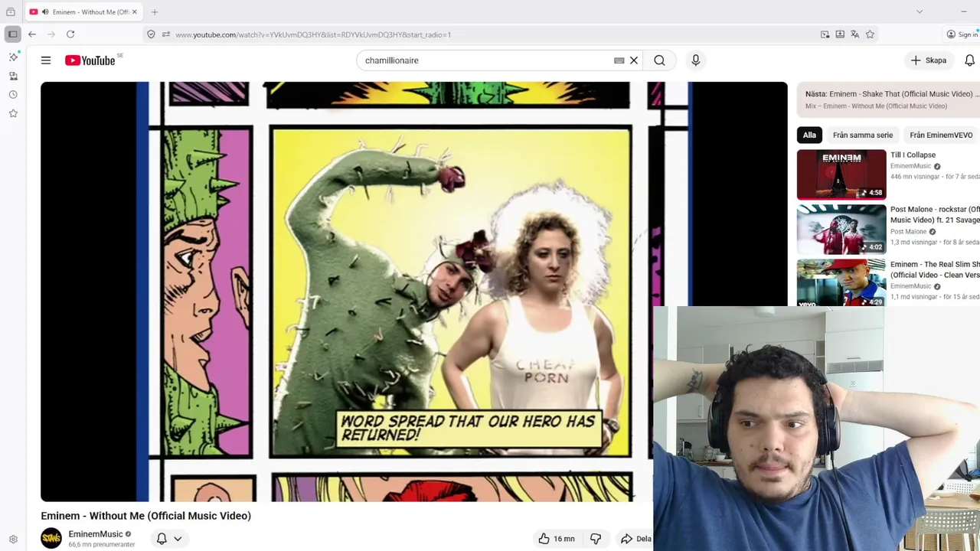The image size is (980, 551).
Task: Open tab actions menu icon in tab strip
Action: (11, 11)
